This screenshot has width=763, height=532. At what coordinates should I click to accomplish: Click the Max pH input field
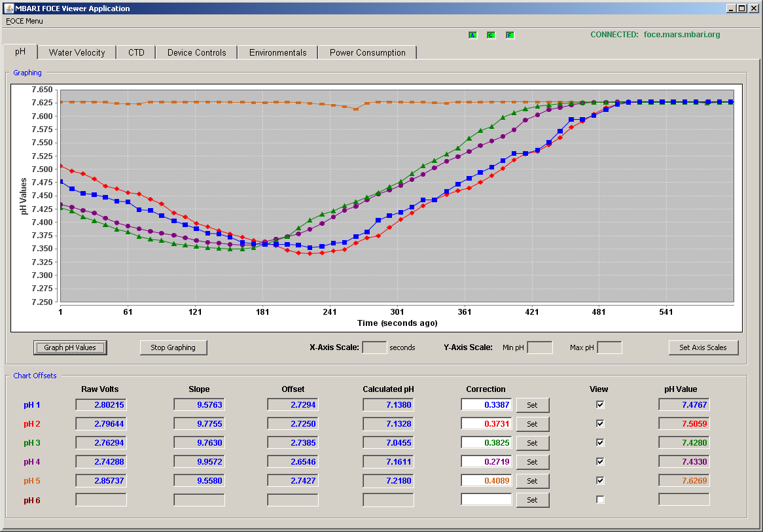[609, 347]
